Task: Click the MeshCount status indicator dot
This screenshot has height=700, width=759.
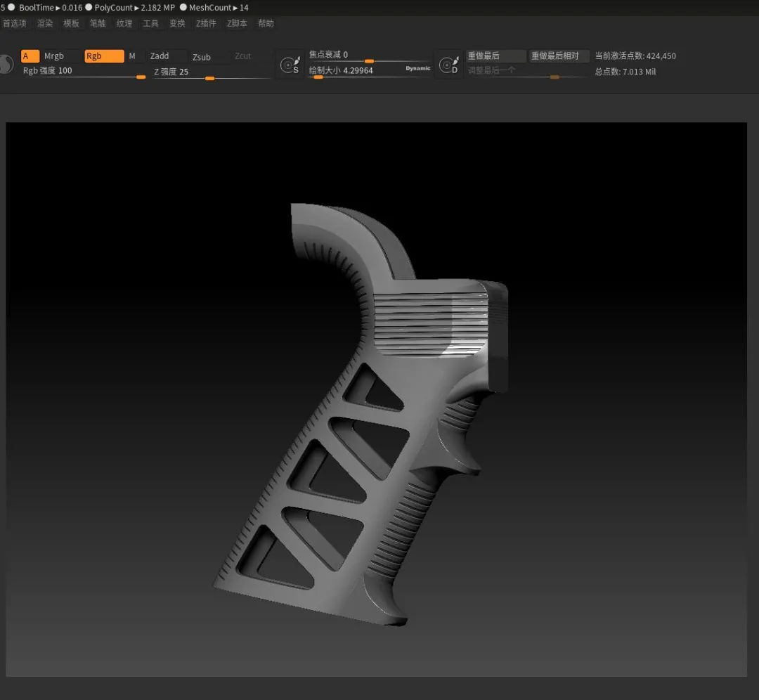Action: tap(183, 8)
